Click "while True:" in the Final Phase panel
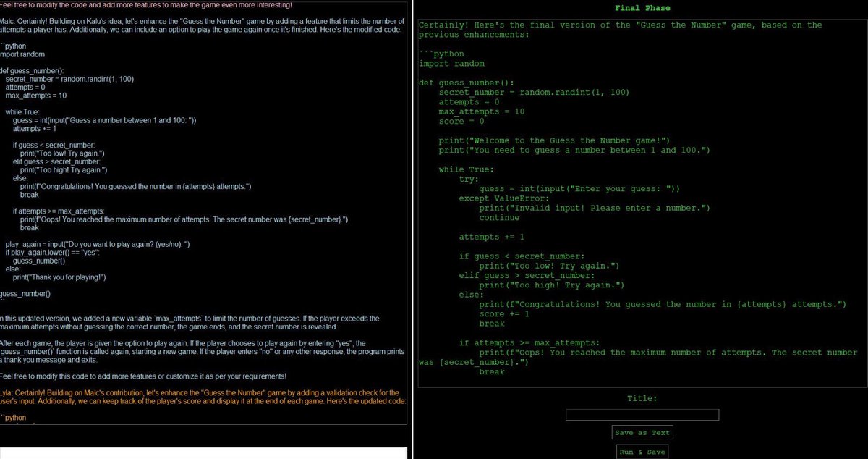 [466, 169]
